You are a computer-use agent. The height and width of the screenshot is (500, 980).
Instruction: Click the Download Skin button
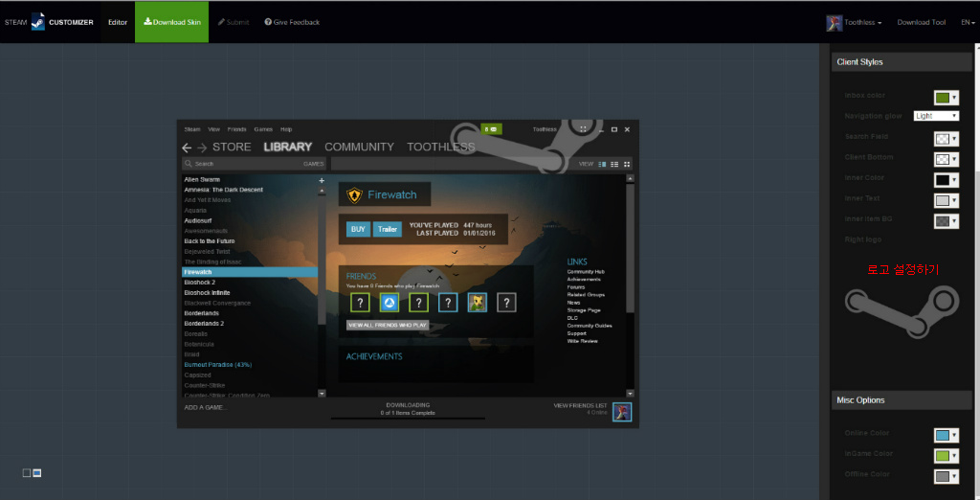(172, 22)
